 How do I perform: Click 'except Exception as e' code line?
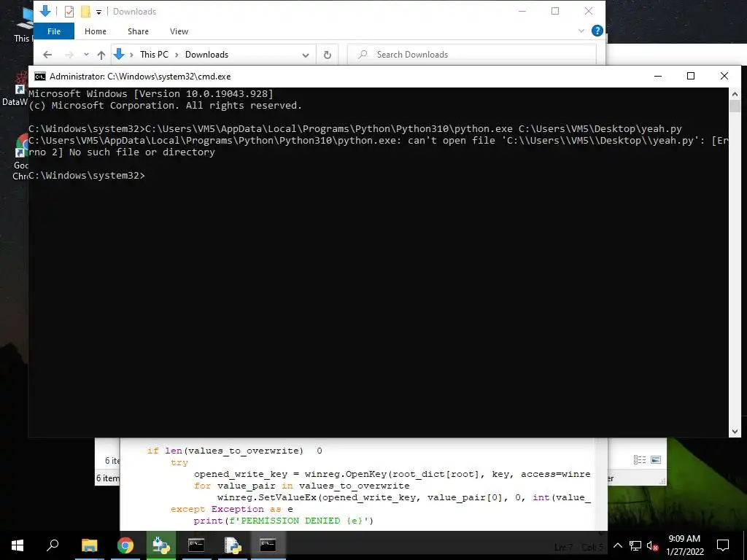(x=232, y=509)
